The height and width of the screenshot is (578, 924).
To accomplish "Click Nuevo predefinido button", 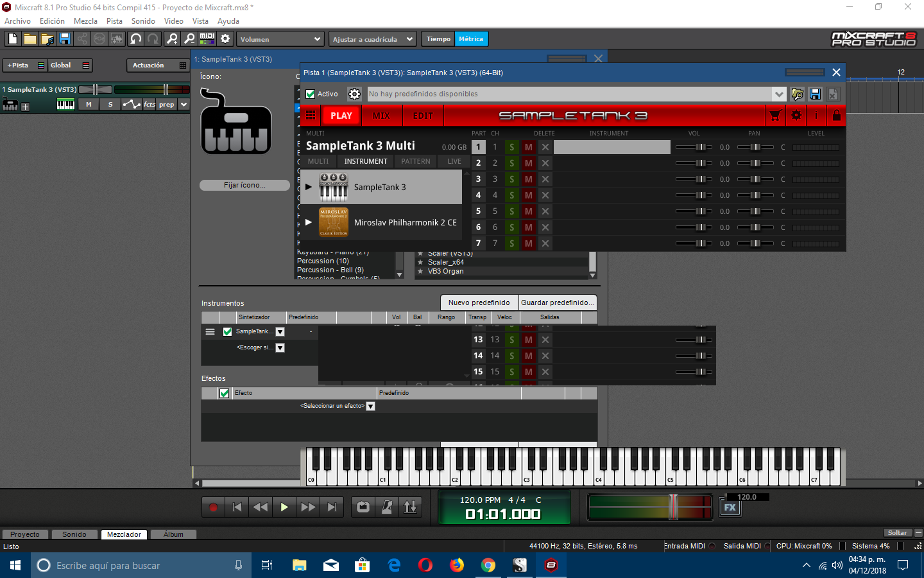I will tap(479, 302).
